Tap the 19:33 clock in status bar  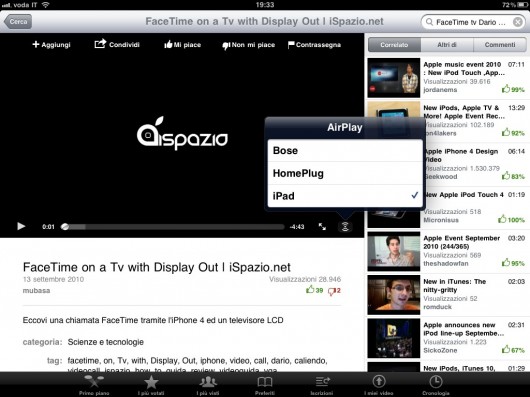tap(265, 5)
